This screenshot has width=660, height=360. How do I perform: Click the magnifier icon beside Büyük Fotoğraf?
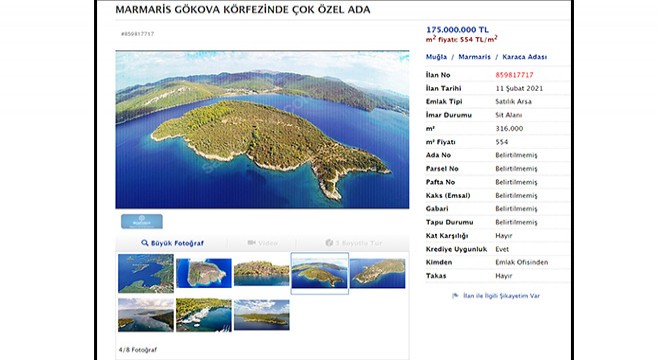point(145,243)
